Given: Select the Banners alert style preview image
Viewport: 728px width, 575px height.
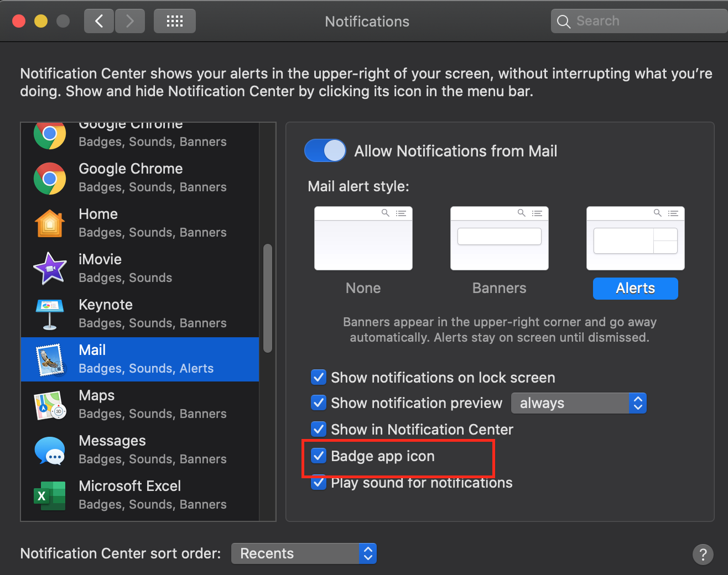Looking at the screenshot, I should pyautogui.click(x=500, y=238).
